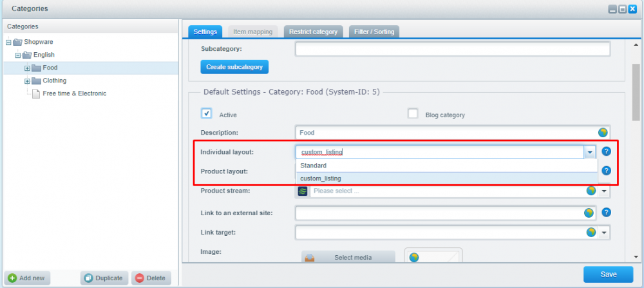
Task: Click globe icon in Description field
Action: pos(603,132)
